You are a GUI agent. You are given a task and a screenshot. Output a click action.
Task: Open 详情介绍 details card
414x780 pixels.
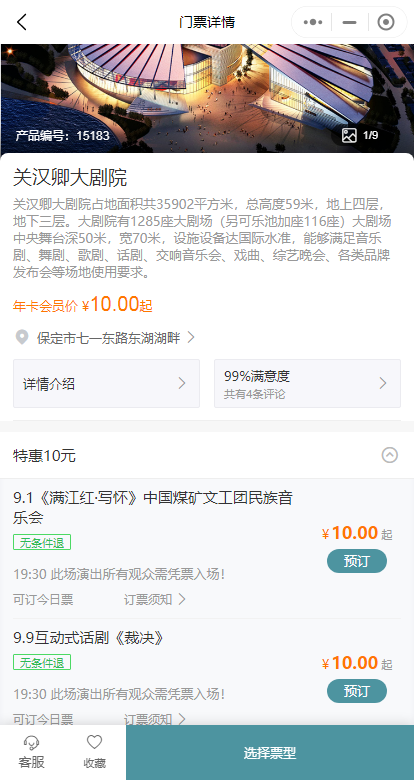106,384
